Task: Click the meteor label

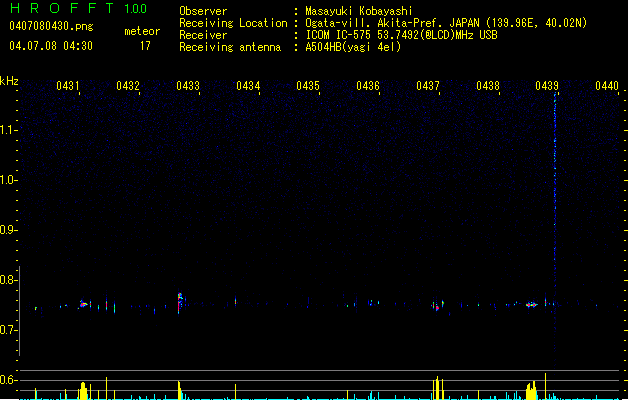Action: coord(142,31)
